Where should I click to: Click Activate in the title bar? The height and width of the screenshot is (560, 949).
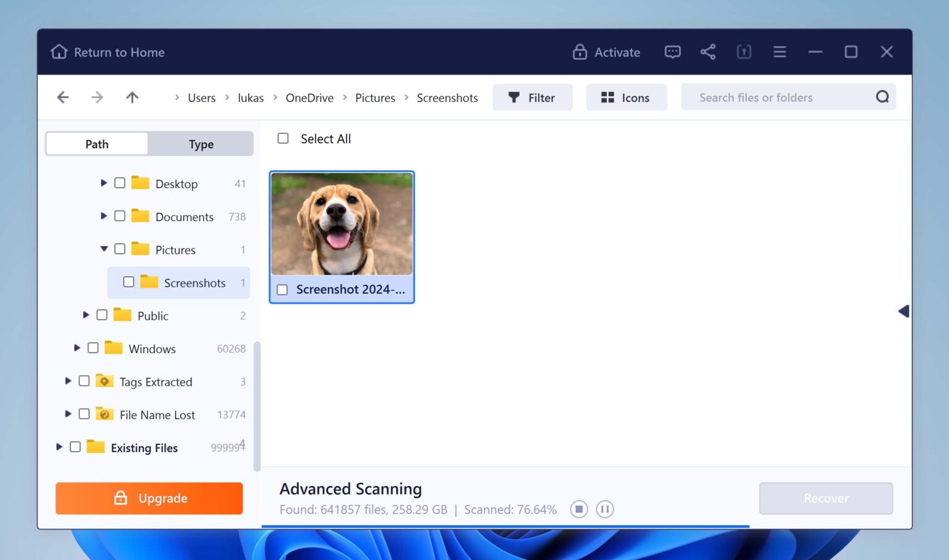pos(606,52)
